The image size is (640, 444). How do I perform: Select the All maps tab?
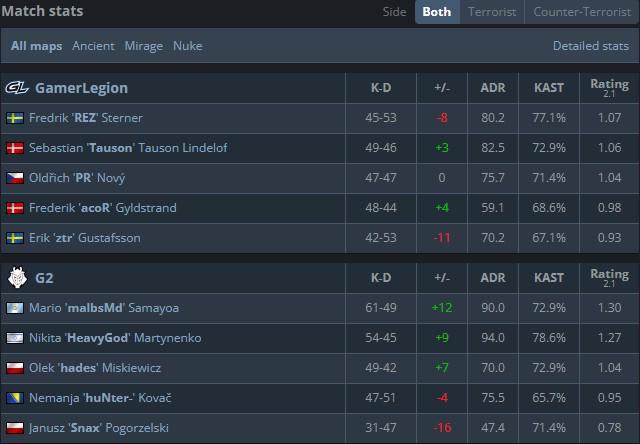point(37,46)
